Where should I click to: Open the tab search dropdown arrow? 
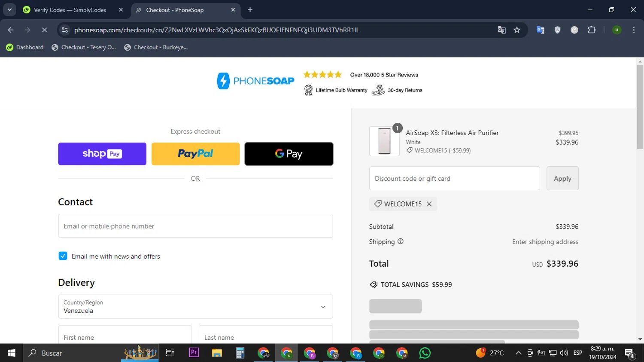tap(9, 10)
